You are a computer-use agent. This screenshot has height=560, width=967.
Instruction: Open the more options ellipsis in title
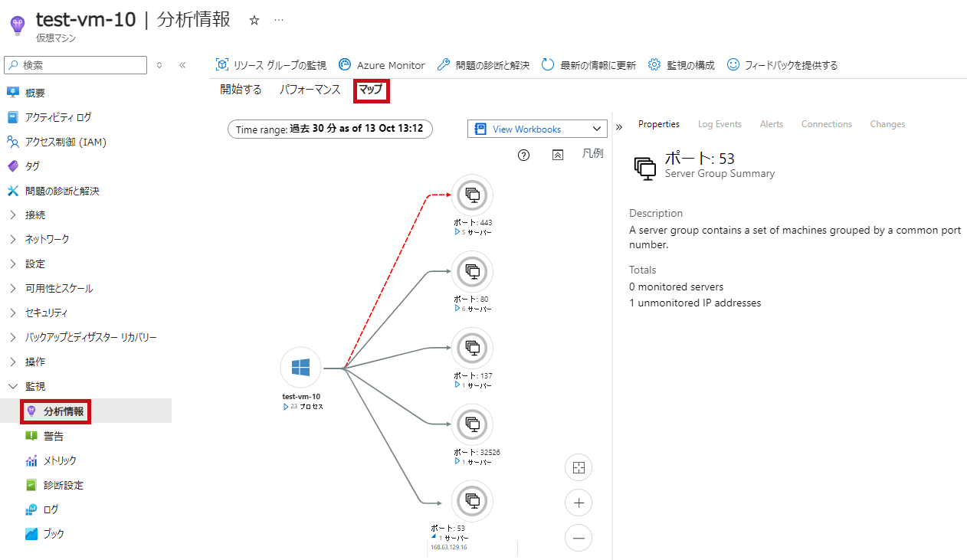[279, 21]
